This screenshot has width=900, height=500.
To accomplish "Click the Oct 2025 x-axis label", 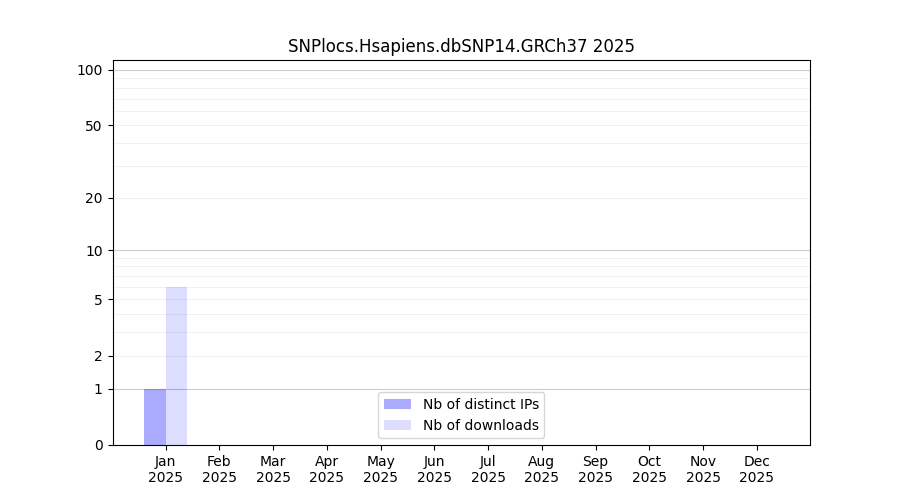I will tap(649, 469).
